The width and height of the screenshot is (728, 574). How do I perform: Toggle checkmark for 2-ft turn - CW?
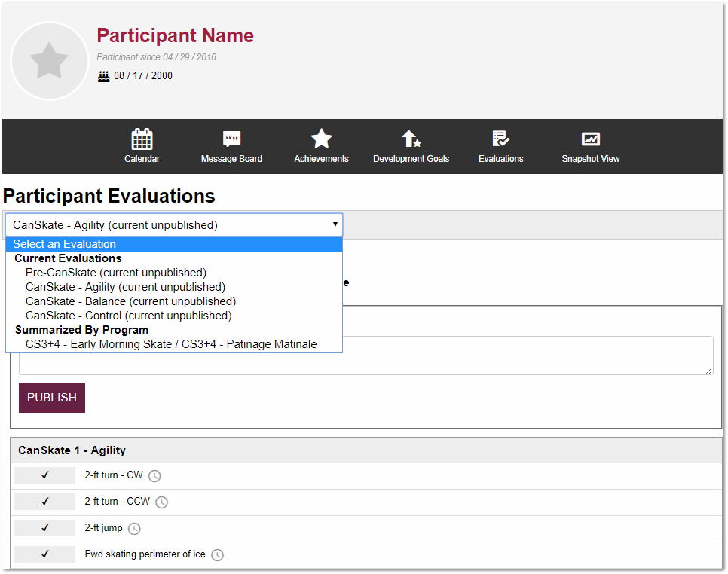tap(44, 475)
